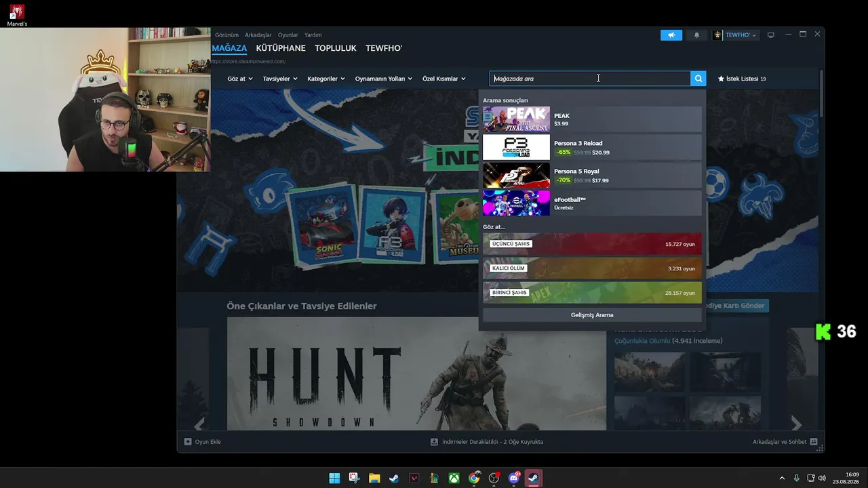
Task: Open Xbox app from the taskbar
Action: pos(454,479)
